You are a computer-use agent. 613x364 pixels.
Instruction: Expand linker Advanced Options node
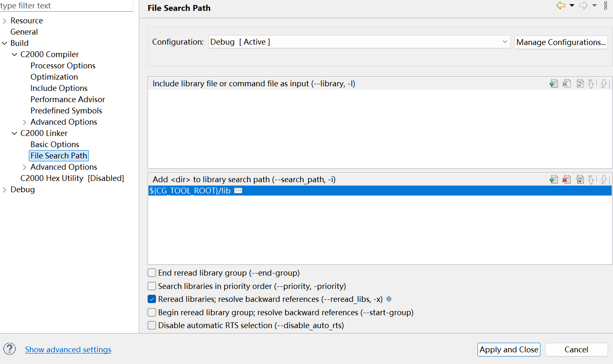coord(25,167)
